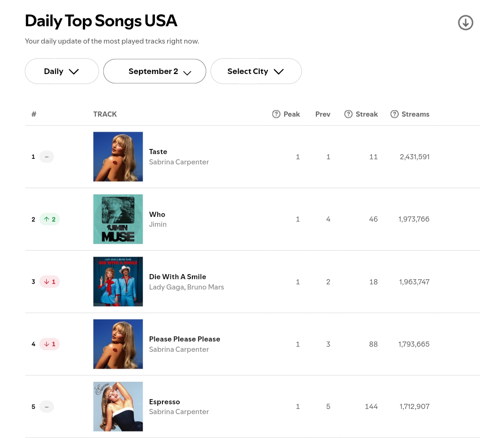Click down 1 badge for Please Please Please

pyautogui.click(x=50, y=344)
